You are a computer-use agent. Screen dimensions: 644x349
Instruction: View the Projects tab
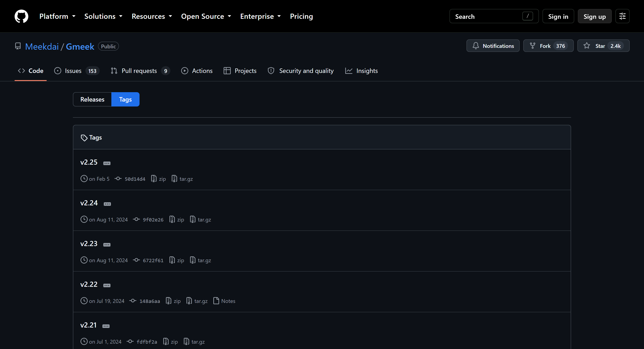pos(240,71)
